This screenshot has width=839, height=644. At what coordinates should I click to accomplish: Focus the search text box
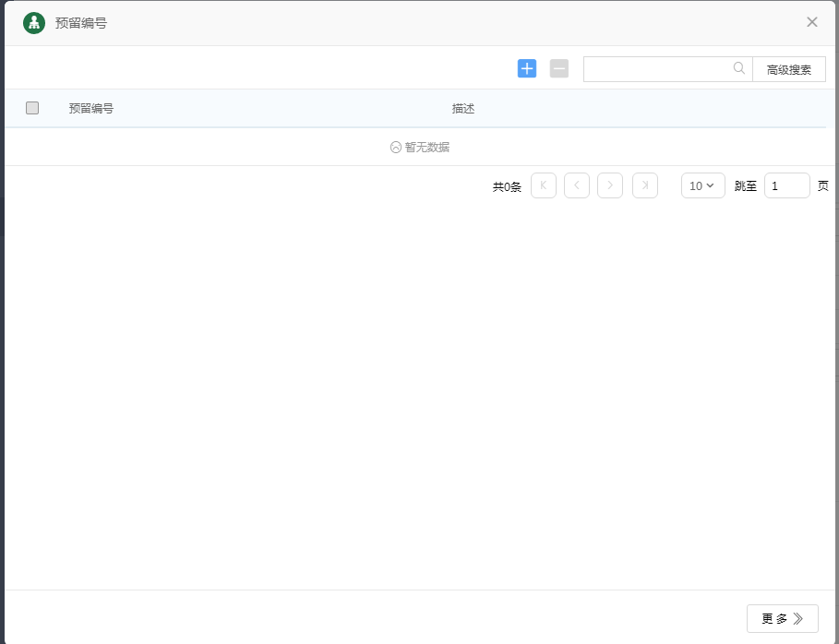pyautogui.click(x=657, y=69)
